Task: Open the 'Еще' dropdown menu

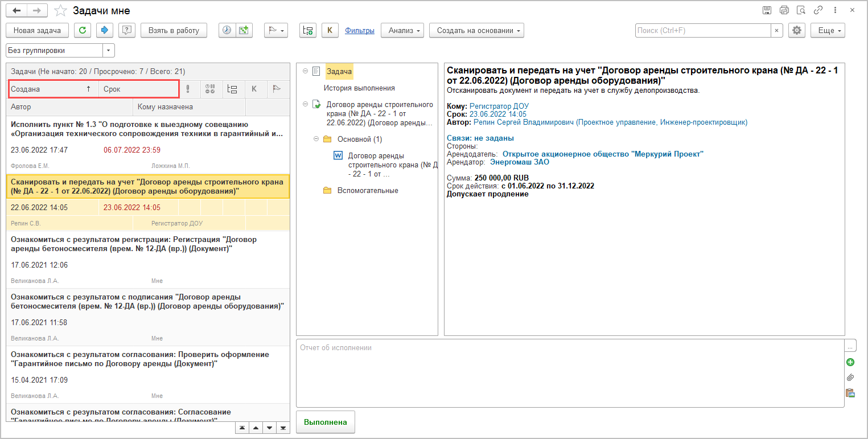Action: (828, 30)
